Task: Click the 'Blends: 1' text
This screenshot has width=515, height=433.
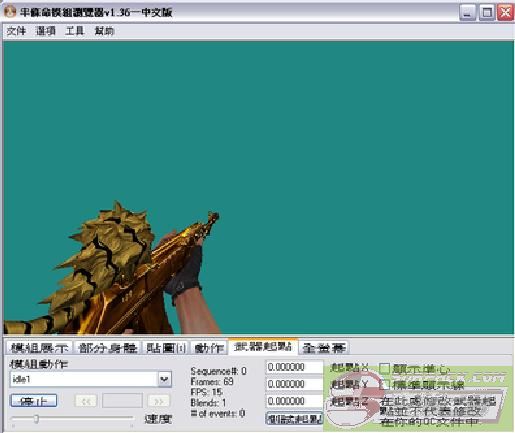Action: tap(208, 403)
